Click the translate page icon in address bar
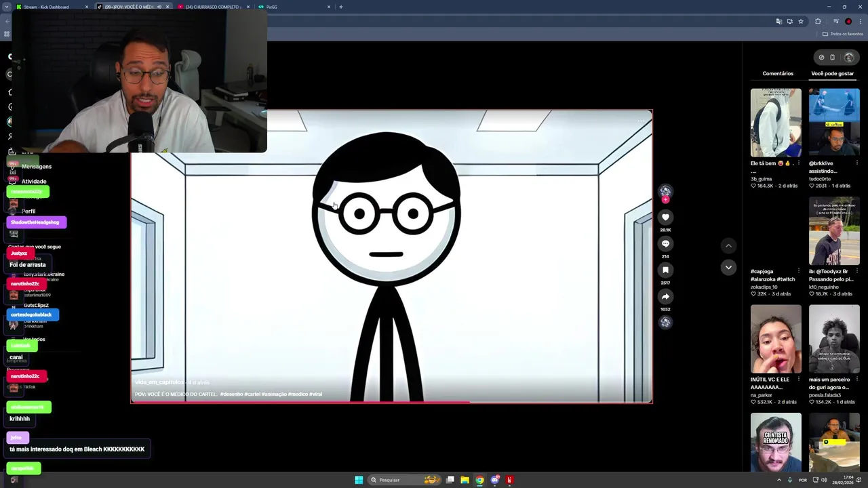The image size is (868, 488). [x=779, y=21]
